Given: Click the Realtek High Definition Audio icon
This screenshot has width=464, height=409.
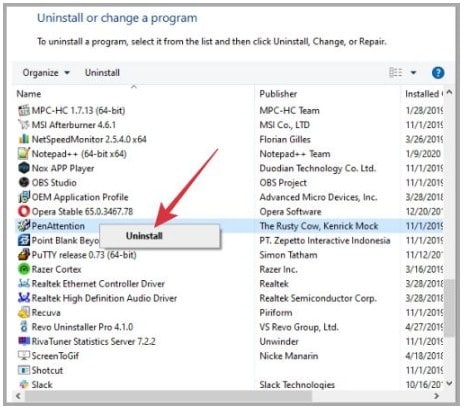Looking at the screenshot, I should click(x=24, y=298).
